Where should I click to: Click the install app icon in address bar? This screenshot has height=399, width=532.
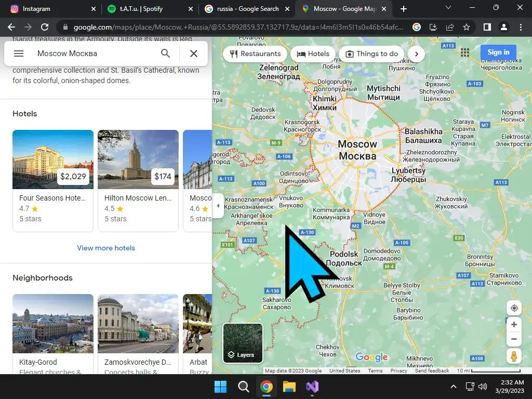click(433, 27)
